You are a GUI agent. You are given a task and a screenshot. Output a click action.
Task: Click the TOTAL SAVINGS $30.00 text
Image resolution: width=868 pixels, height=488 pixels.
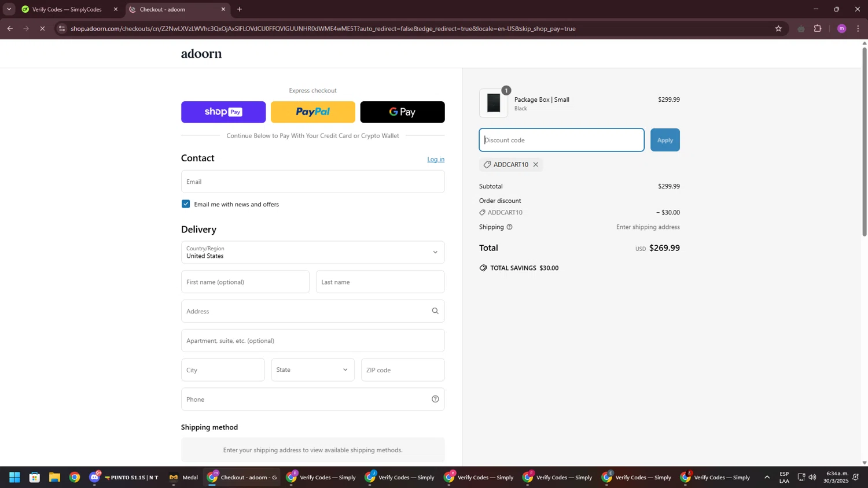click(x=524, y=268)
